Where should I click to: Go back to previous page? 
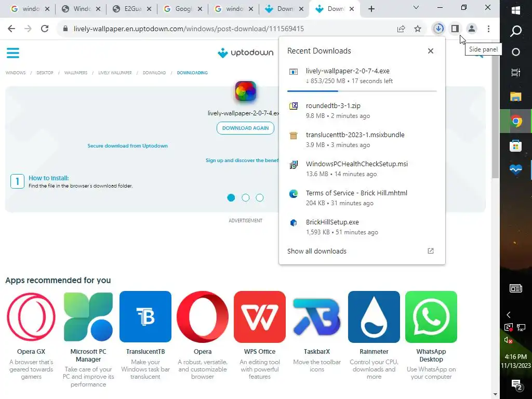click(x=11, y=29)
